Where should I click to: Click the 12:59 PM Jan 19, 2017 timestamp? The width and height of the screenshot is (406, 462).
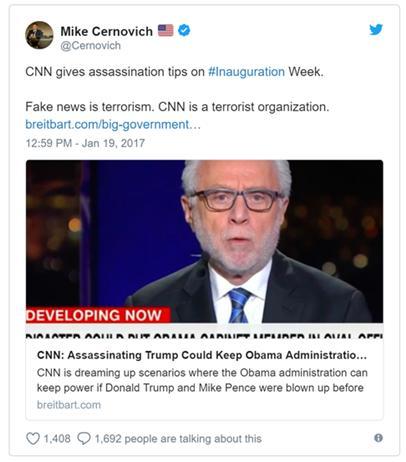(x=85, y=143)
